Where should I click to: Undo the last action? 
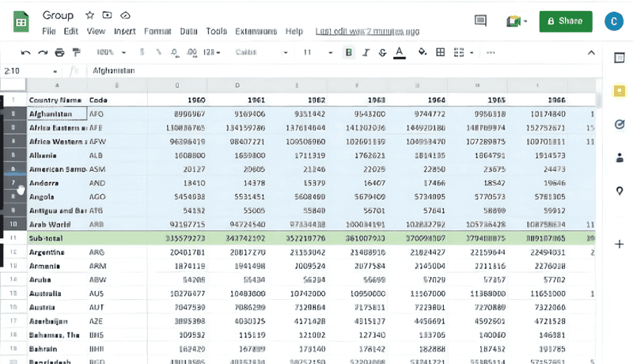click(25, 52)
